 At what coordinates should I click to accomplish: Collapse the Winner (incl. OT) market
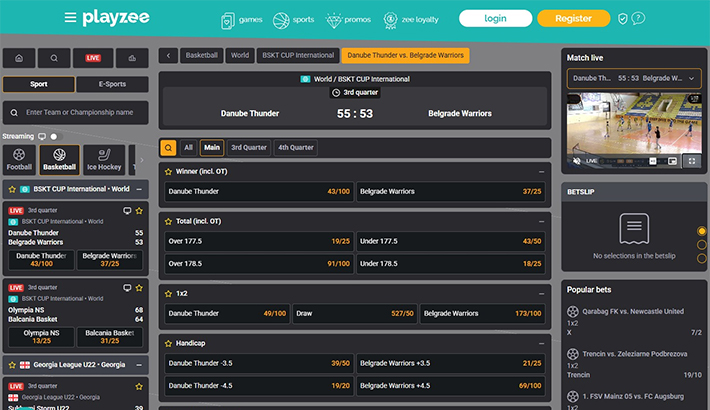pyautogui.click(x=541, y=172)
